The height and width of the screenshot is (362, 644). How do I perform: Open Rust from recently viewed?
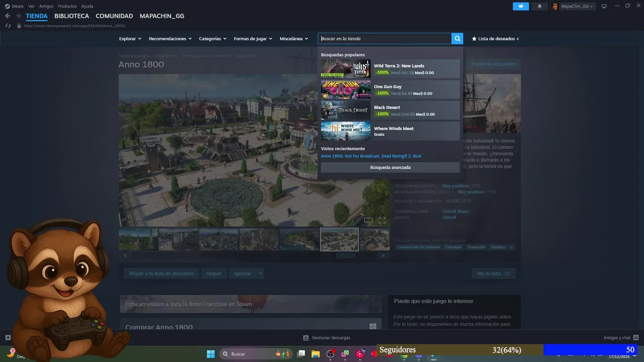418,156
